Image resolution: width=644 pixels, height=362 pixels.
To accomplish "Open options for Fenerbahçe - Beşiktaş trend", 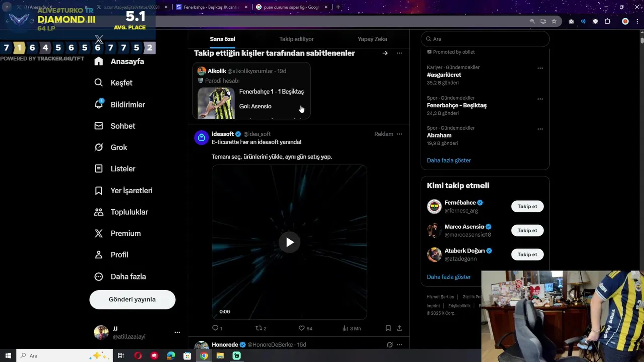I will tap(540, 99).
